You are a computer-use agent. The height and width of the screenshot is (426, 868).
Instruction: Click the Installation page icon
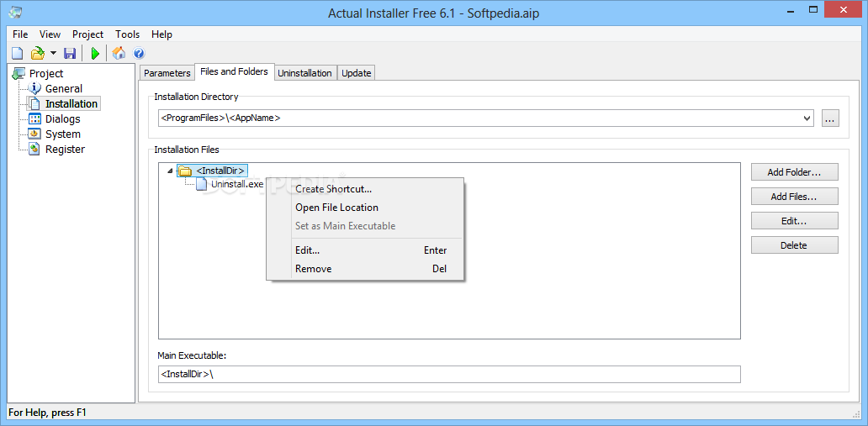coord(34,103)
